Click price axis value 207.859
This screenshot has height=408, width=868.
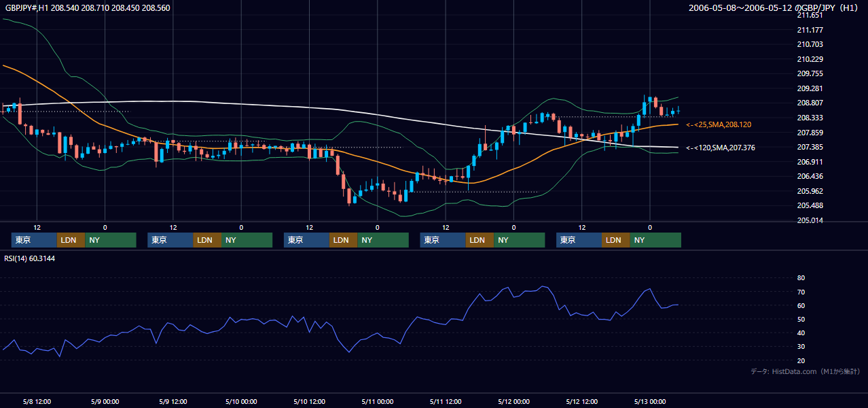810,133
